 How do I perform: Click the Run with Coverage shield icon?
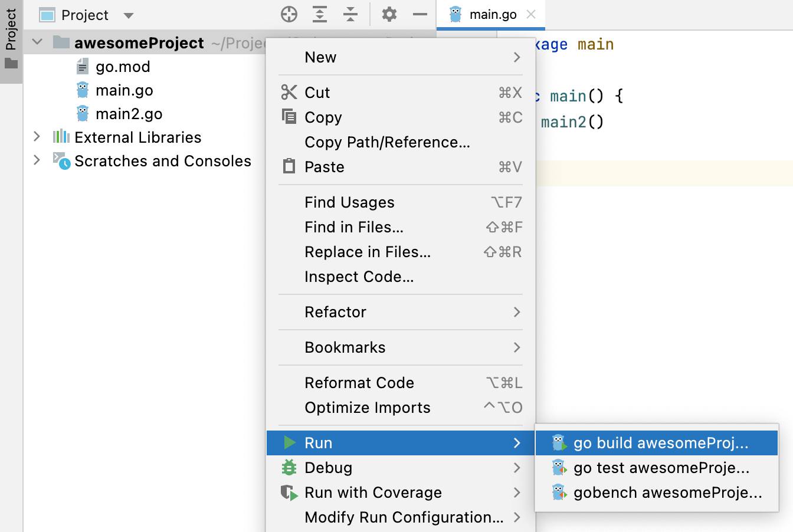tap(289, 492)
